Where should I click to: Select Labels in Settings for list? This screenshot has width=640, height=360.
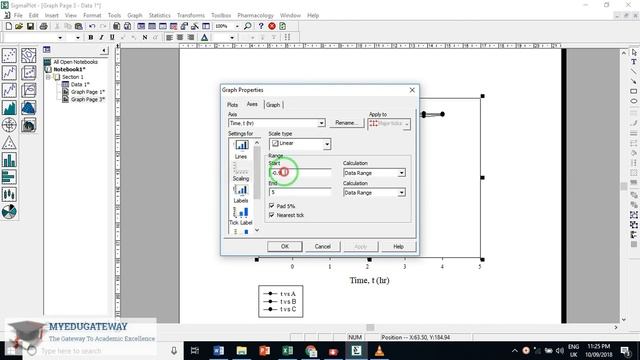[x=241, y=194]
